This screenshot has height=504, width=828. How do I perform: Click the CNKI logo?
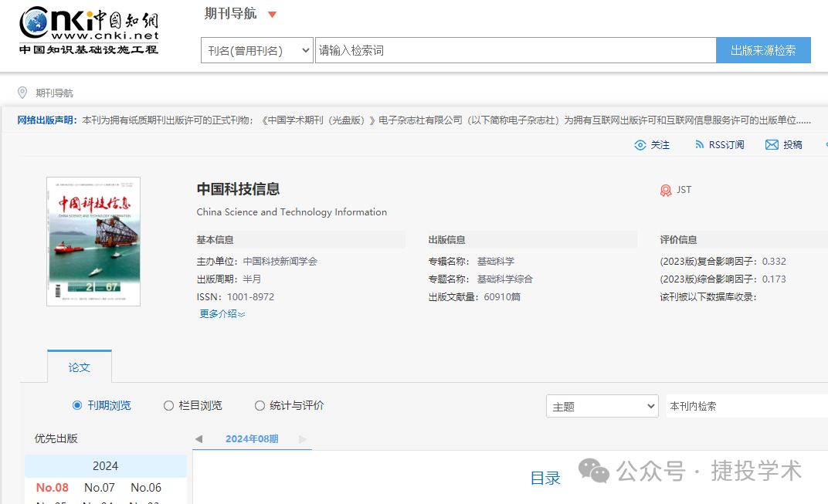89,30
